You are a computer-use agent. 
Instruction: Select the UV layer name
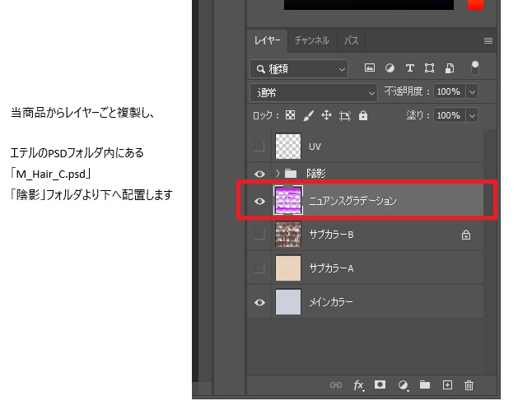pyautogui.click(x=315, y=147)
